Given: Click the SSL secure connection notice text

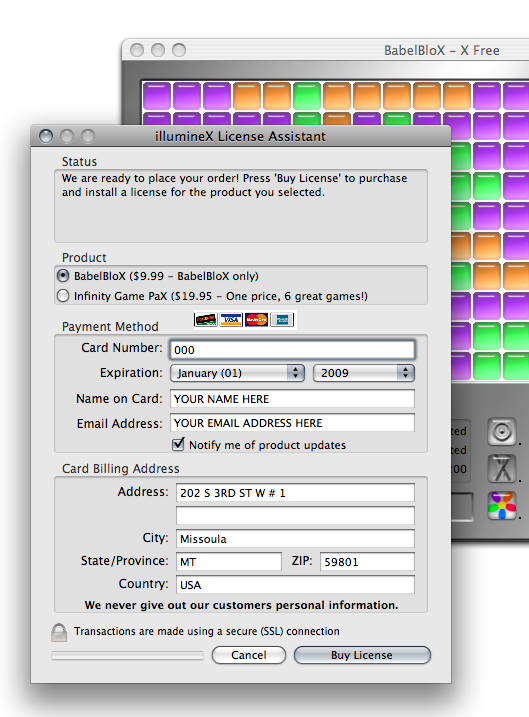Looking at the screenshot, I should coord(207,631).
